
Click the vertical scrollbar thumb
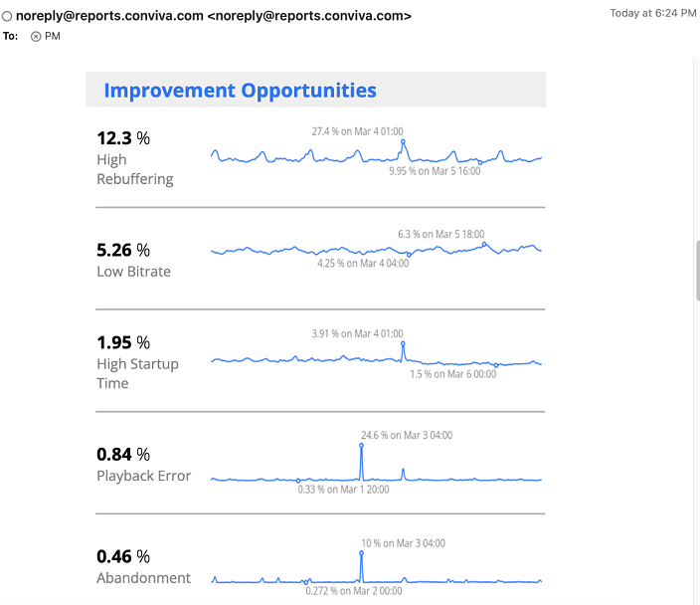697,271
